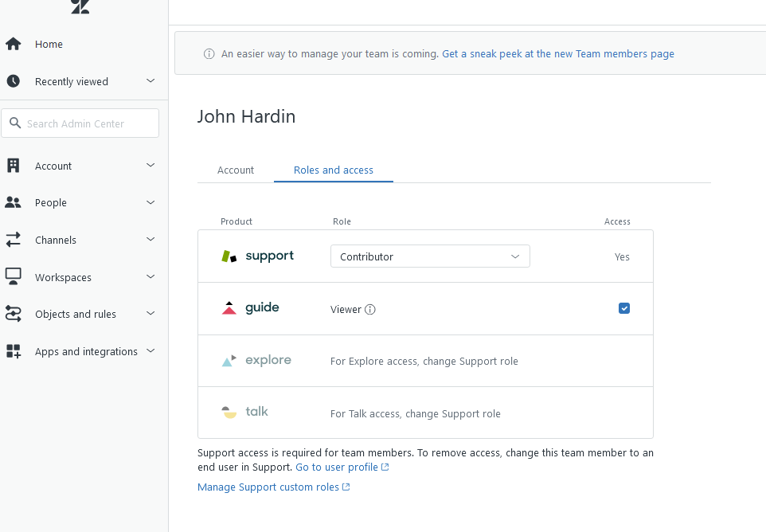
Task: Click the Zendesk logo at top
Action: click(80, 6)
